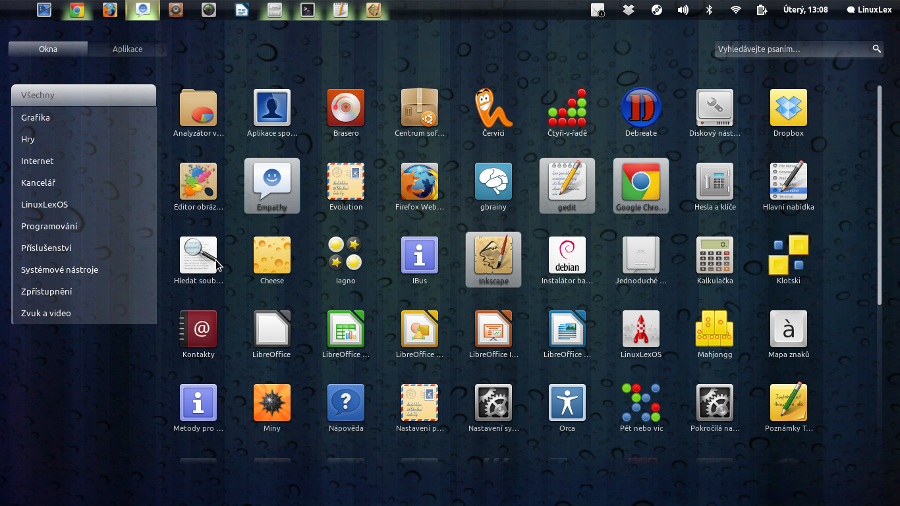
Task: Open the Empathy chat application
Action: 272,186
